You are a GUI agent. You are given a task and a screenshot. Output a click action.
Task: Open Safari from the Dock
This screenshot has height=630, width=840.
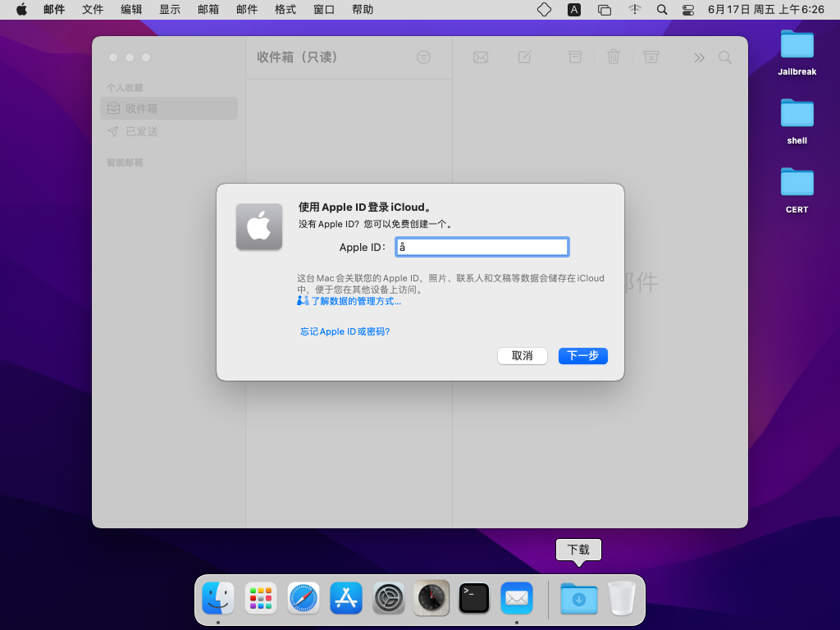304,598
